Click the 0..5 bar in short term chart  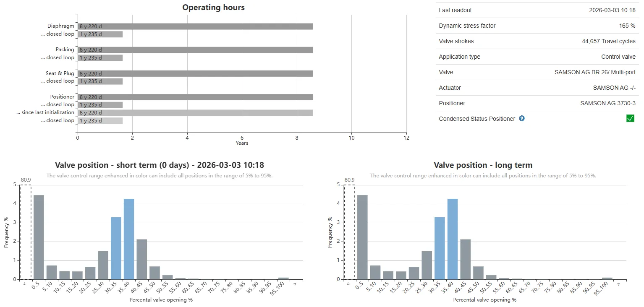39,237
